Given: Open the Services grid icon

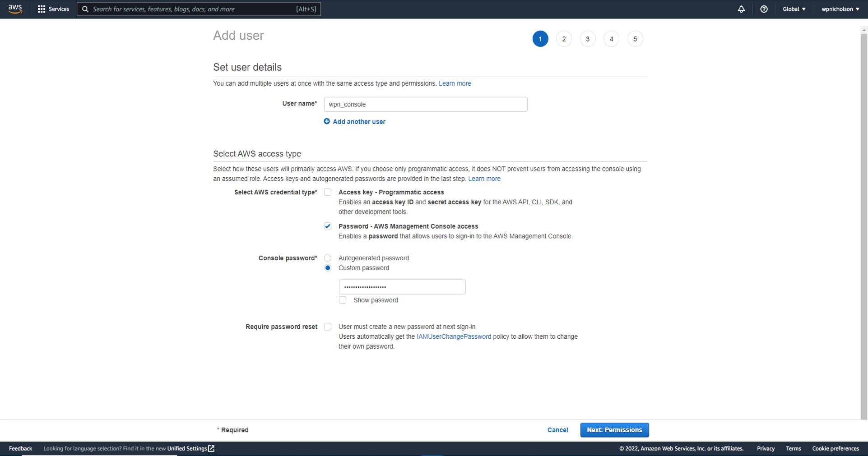Looking at the screenshot, I should [x=41, y=9].
